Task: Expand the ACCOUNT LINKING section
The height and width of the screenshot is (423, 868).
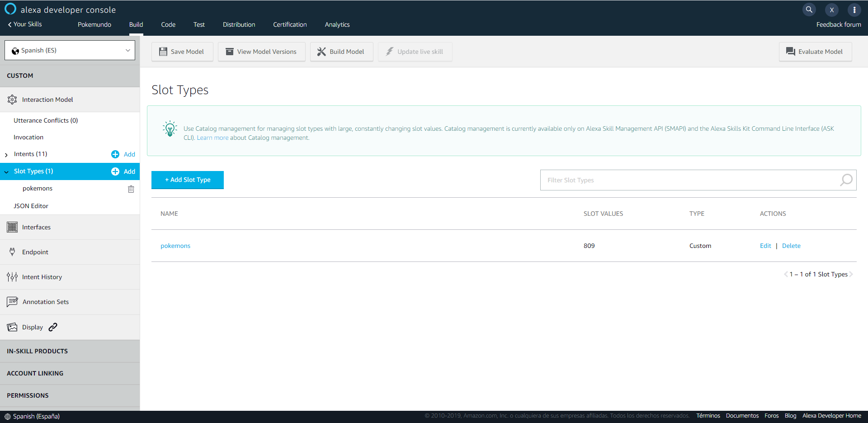Action: coord(70,373)
